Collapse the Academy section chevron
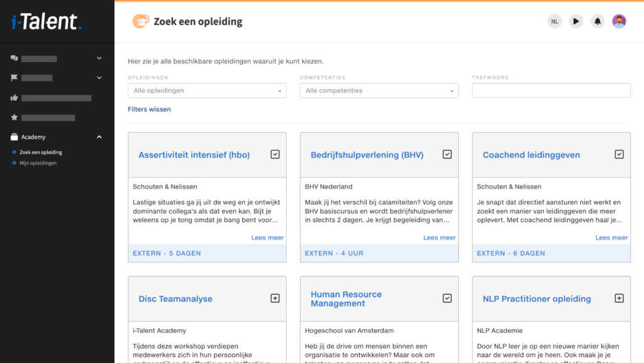644x363 pixels. click(x=99, y=137)
